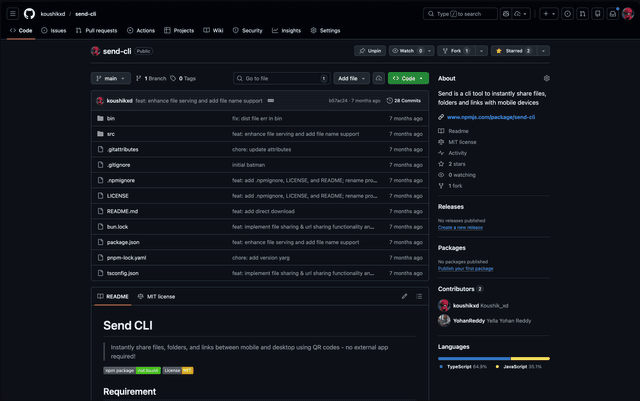Open the Add file dropdown
This screenshot has width=640, height=401.
pyautogui.click(x=351, y=78)
